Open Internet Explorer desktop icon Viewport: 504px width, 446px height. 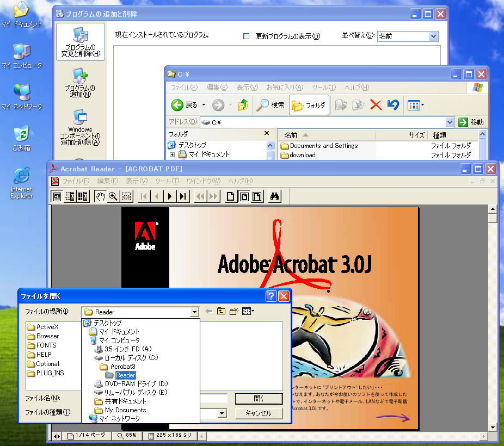click(x=21, y=182)
